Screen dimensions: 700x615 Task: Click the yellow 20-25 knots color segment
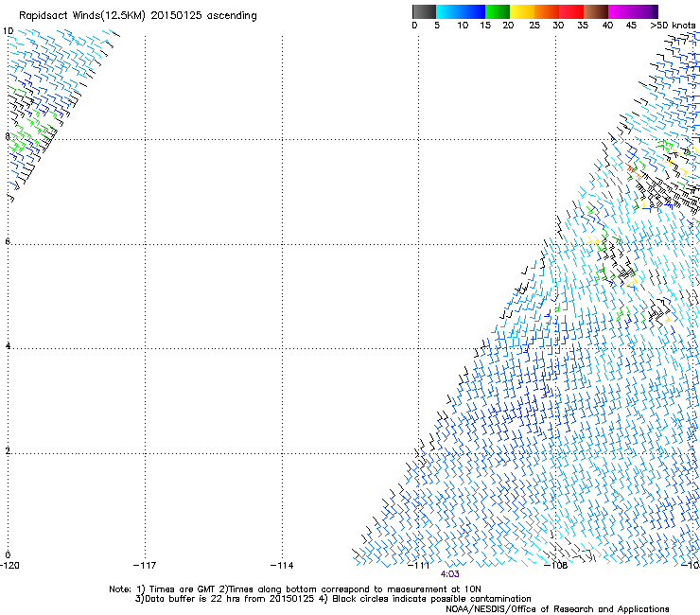[x=522, y=11]
